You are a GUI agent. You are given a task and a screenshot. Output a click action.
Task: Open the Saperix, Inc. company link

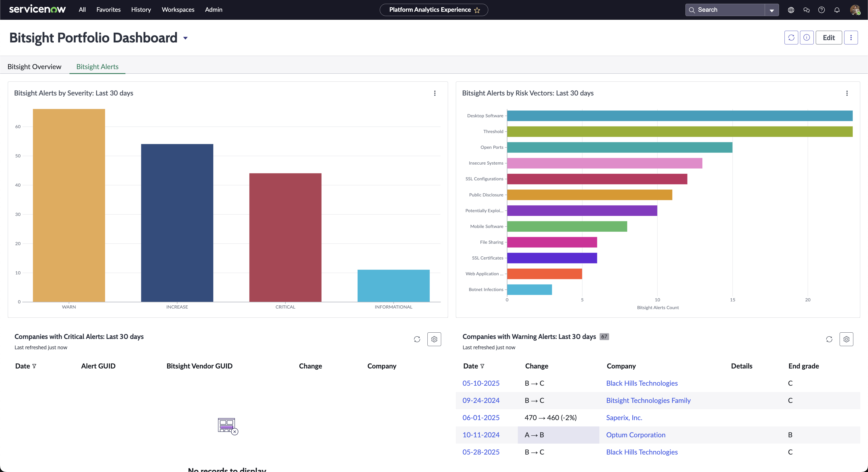624,418
